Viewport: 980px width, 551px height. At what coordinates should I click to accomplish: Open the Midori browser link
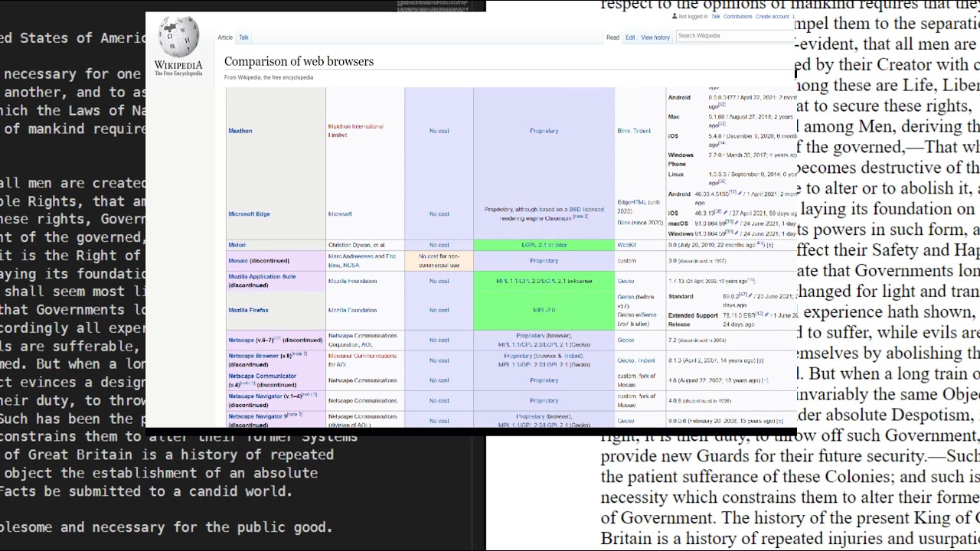coord(237,245)
